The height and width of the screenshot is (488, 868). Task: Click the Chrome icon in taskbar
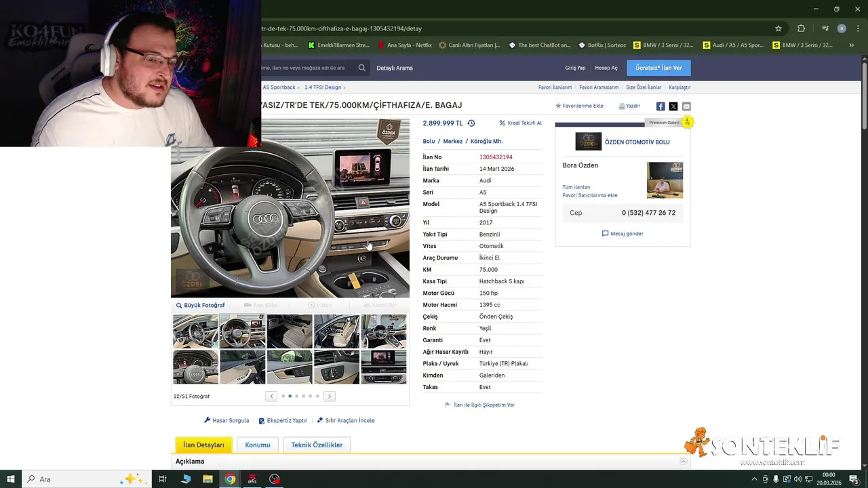pyautogui.click(x=230, y=479)
